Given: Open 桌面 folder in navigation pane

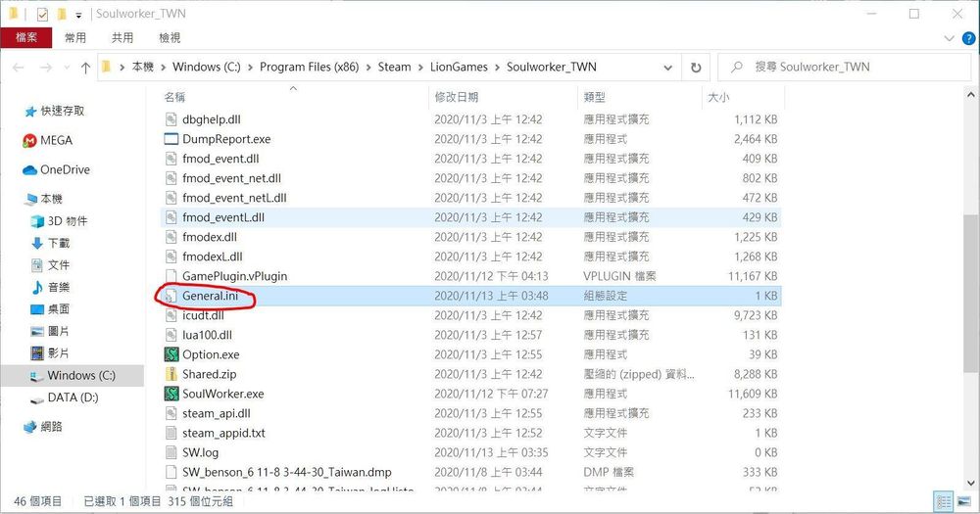Looking at the screenshot, I should 58,309.
